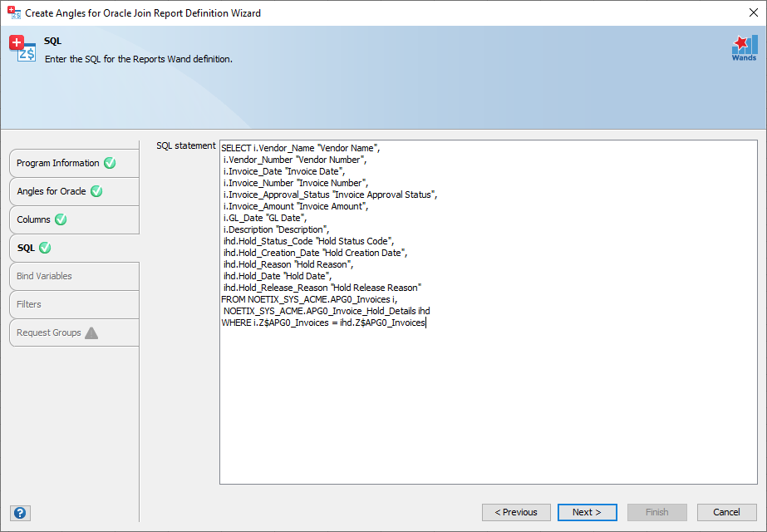767x532 pixels.
Task: Click green checkmark next to Columns
Action: (x=61, y=219)
